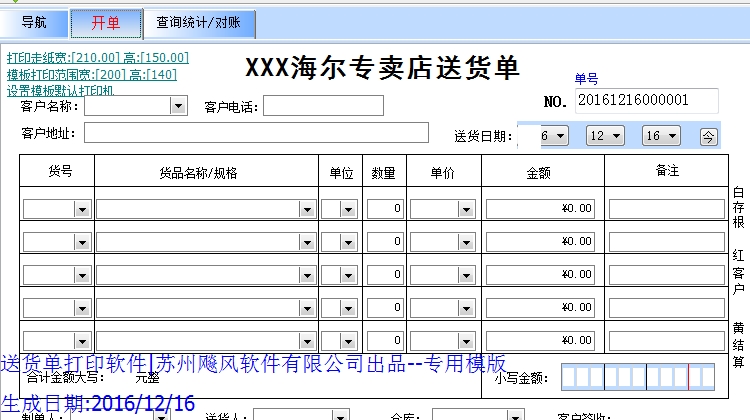This screenshot has height=420, width=750.
Task: Expand 单价 dropdown in first row
Action: 466,209
